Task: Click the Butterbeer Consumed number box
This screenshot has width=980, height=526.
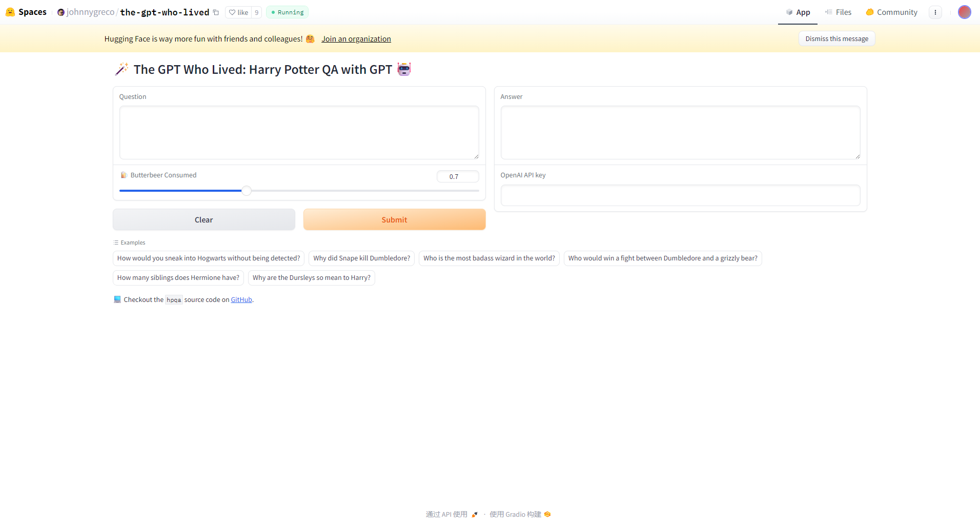Action: click(457, 176)
